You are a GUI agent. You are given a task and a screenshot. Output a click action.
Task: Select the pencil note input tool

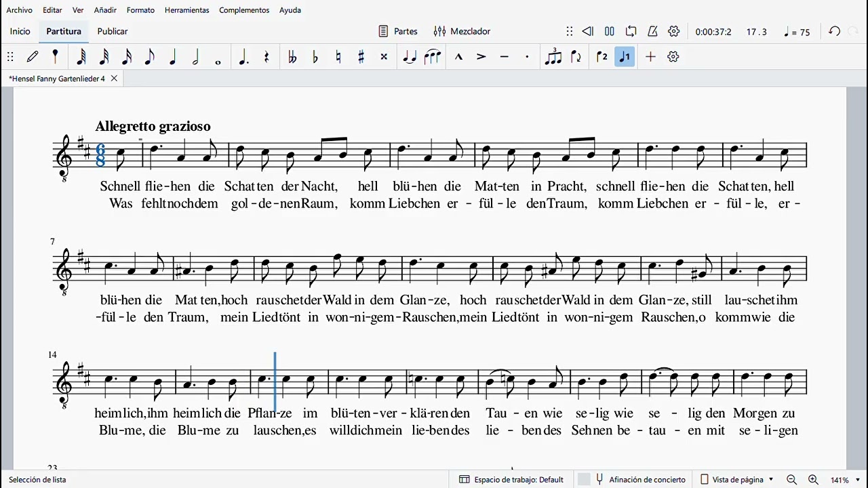tap(33, 57)
